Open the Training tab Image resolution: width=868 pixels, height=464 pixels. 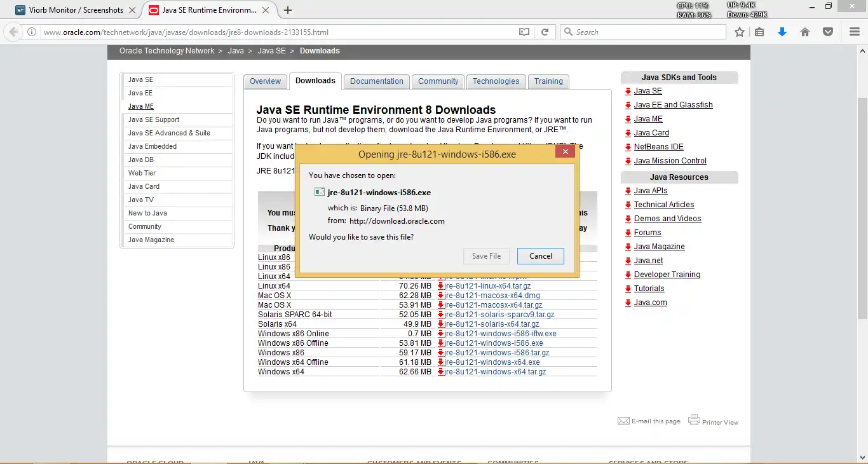pos(548,81)
